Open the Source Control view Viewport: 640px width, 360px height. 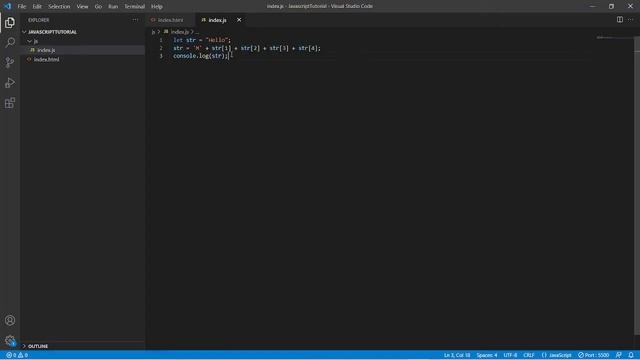point(10,62)
